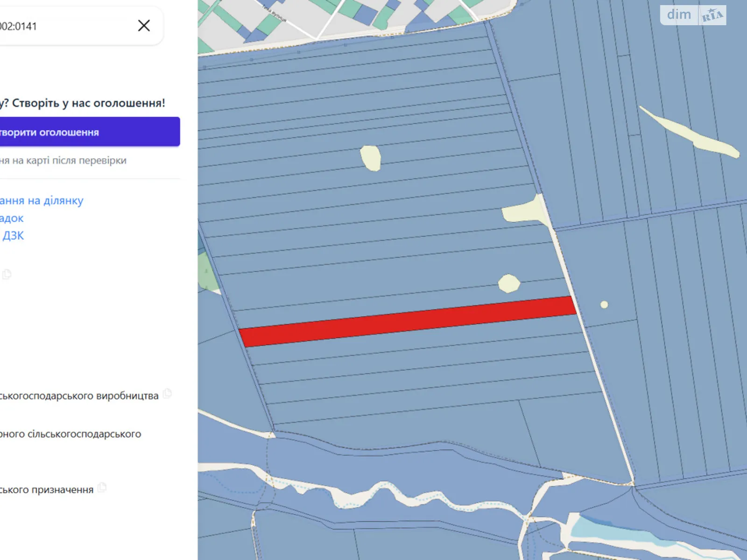Click faint copy icon below ДЗК link

click(7, 274)
